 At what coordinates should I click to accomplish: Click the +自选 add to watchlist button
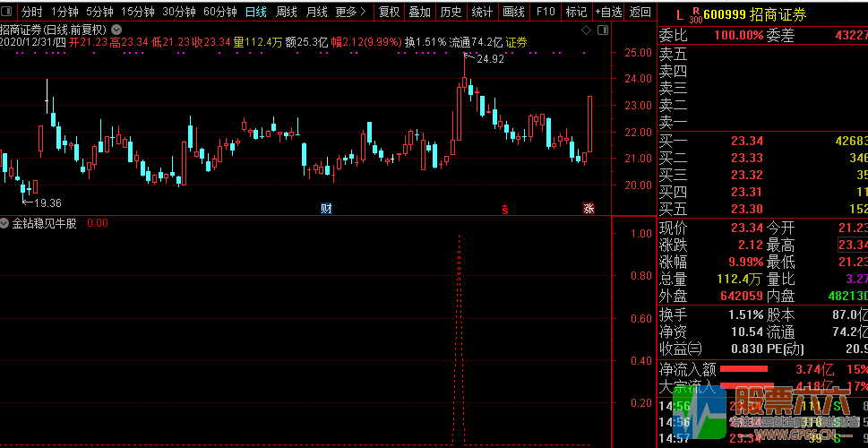pyautogui.click(x=607, y=13)
